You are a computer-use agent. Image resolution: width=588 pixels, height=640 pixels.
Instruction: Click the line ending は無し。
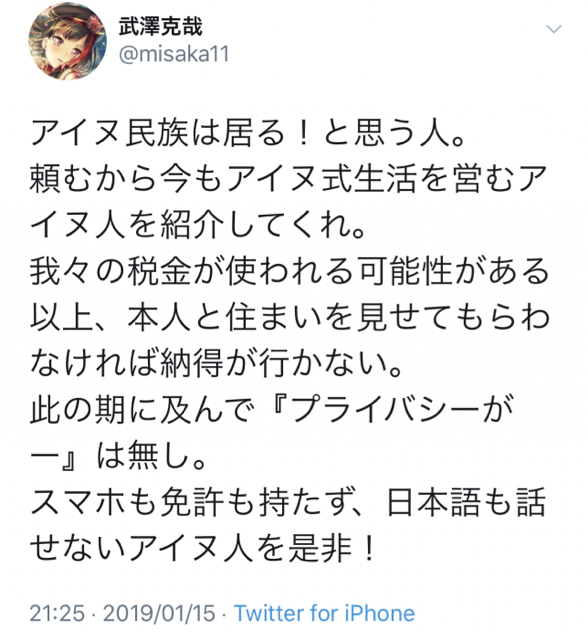tap(118, 455)
